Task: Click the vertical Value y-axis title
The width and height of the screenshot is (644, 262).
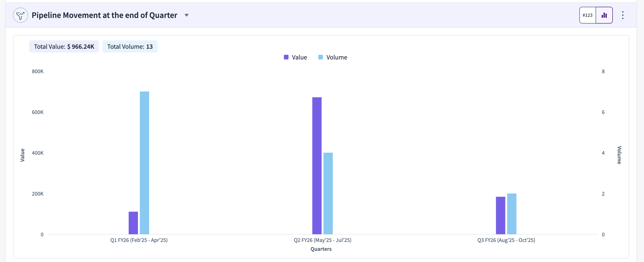Action: [23, 155]
